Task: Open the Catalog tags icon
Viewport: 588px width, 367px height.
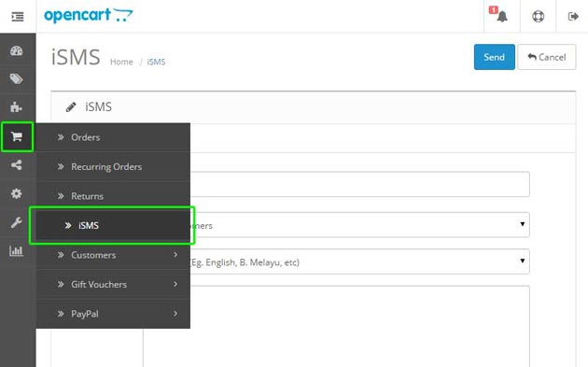Action: [17, 78]
